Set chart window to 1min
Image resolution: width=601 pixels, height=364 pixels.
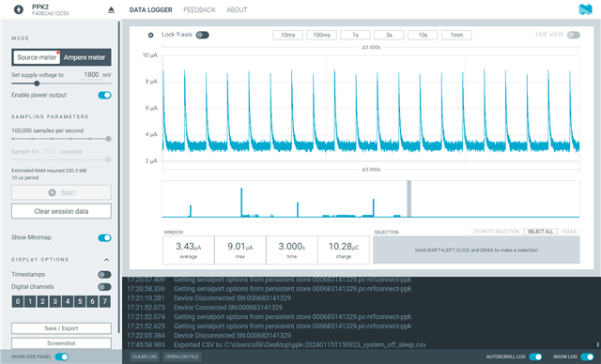tap(456, 36)
